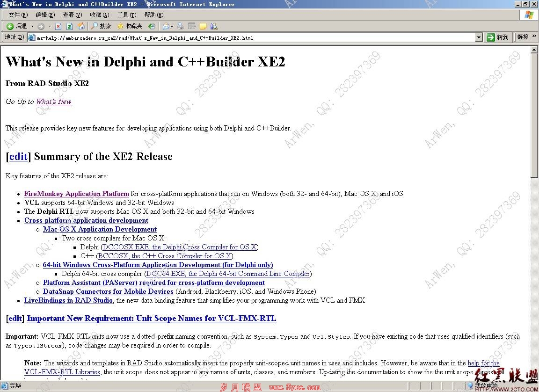
Task: Click the VCL supports 64-bit Windows bullet
Action: pos(99,203)
